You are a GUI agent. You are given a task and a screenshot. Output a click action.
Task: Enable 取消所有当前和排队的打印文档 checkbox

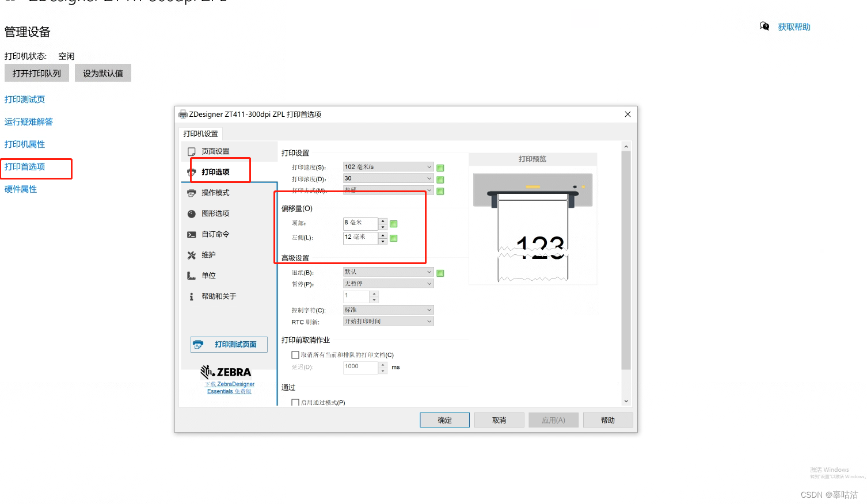coord(295,355)
